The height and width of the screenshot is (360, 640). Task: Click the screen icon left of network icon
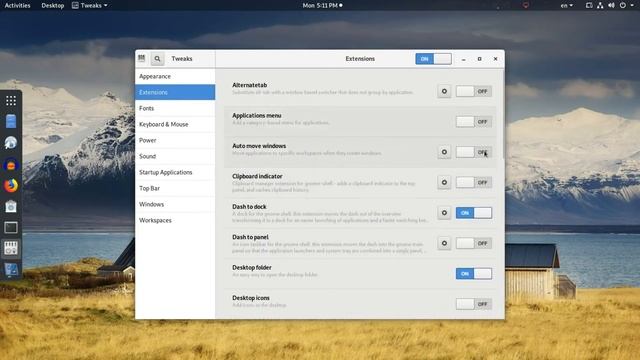(589, 5)
